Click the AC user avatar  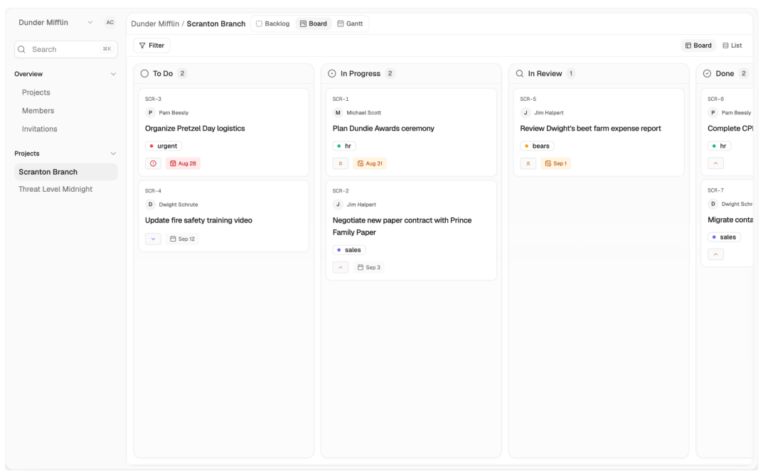point(110,23)
